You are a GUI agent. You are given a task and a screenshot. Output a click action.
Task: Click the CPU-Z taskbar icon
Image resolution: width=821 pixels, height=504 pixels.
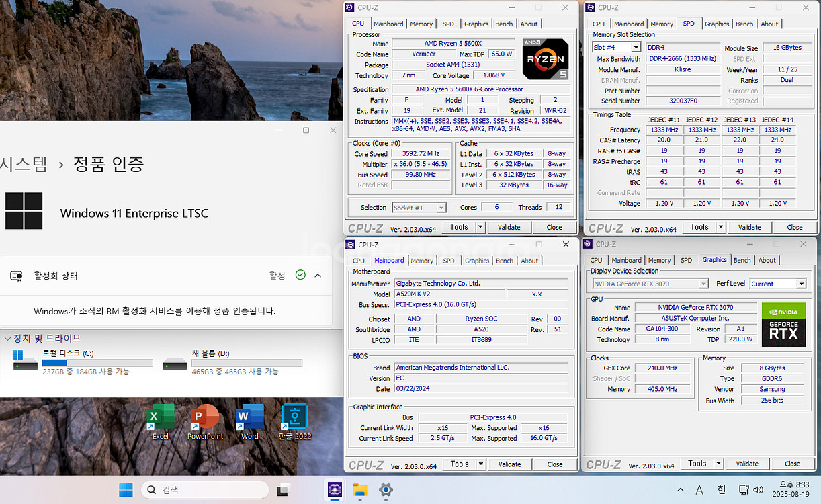click(x=334, y=490)
